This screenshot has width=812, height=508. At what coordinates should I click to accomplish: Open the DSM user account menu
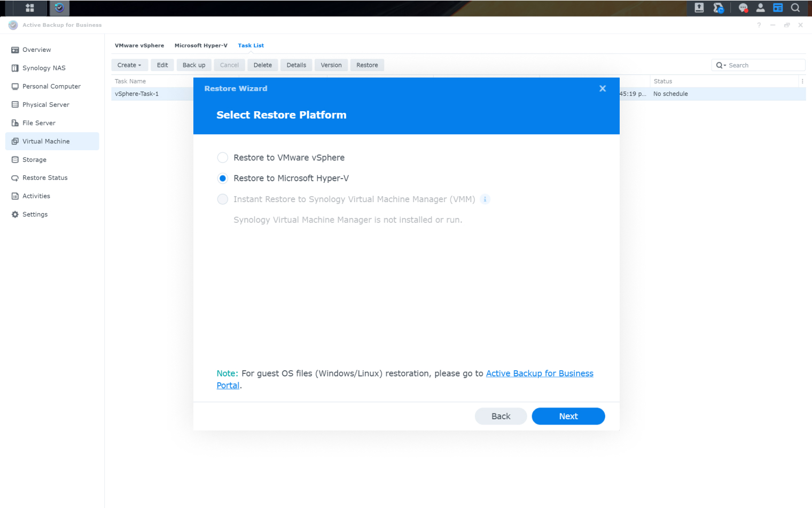[760, 7]
